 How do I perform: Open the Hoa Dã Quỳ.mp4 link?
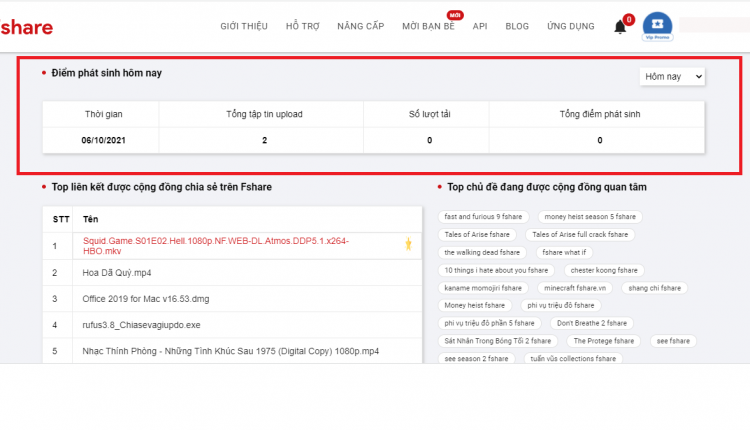(117, 273)
